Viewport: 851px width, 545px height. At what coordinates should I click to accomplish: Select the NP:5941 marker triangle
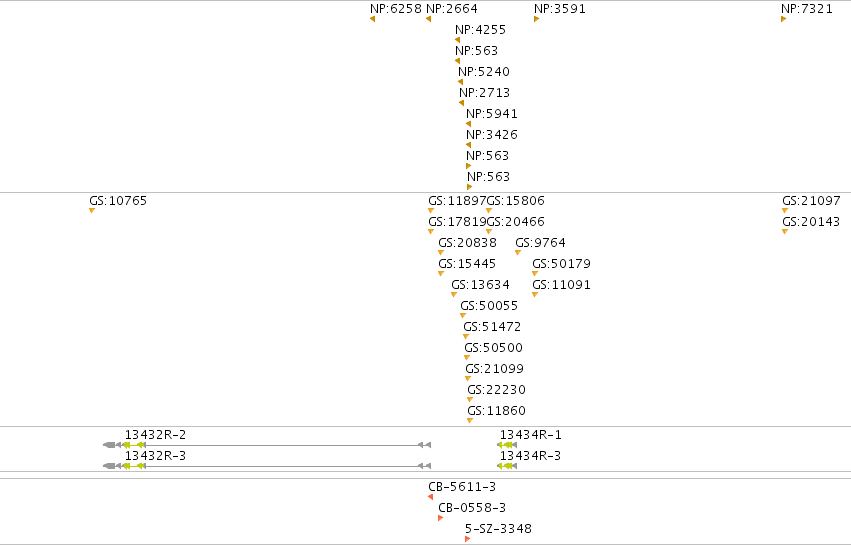[468, 124]
